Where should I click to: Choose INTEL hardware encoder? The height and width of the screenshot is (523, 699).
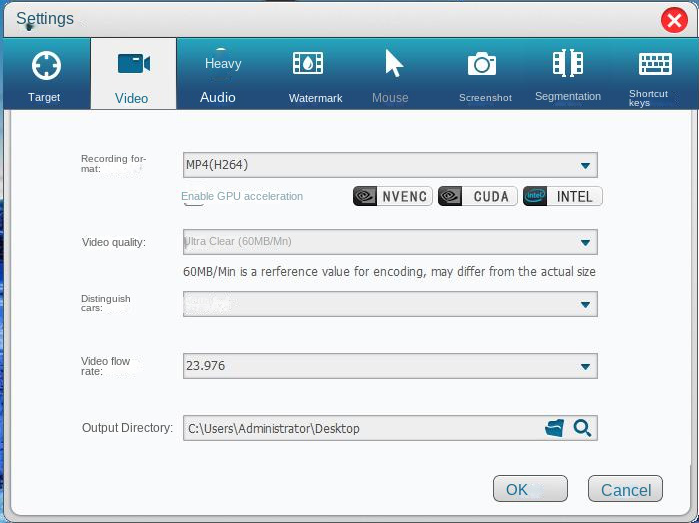562,196
